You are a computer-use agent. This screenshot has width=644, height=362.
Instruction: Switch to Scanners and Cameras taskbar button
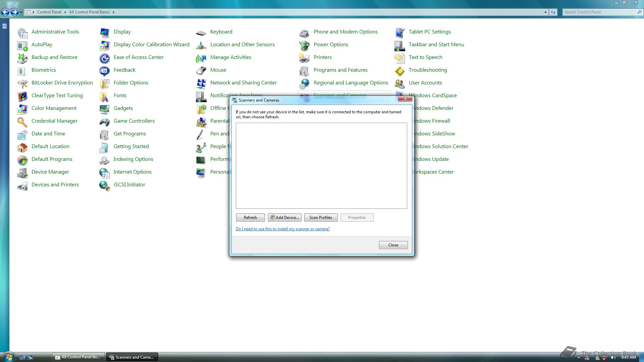(132, 357)
